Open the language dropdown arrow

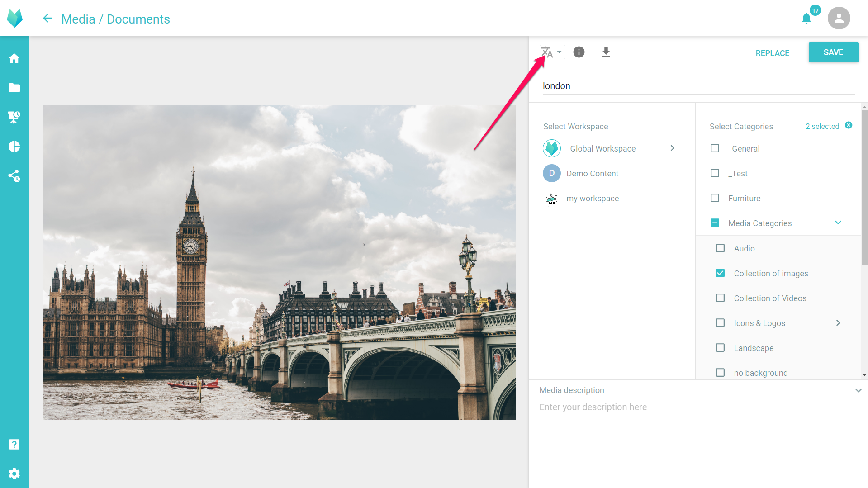coord(560,52)
